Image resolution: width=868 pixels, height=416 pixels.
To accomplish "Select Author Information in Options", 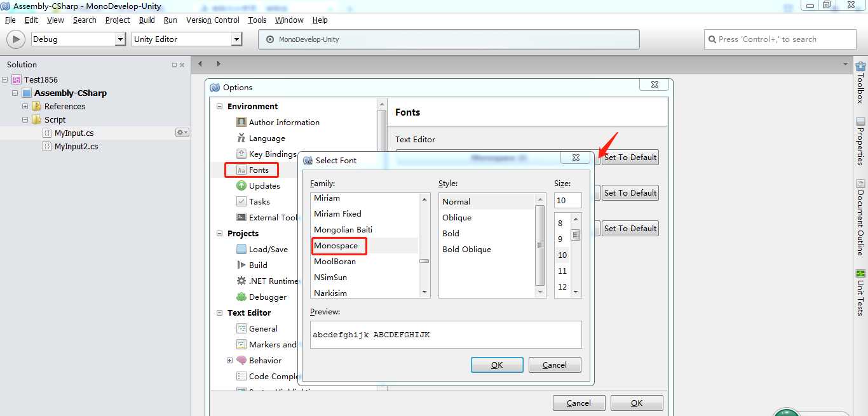I will coord(284,122).
